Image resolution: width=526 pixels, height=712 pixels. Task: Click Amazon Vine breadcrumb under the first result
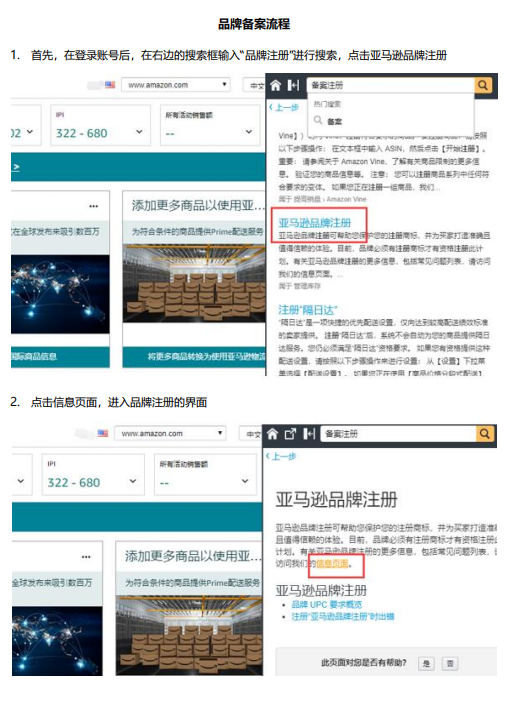346,199
